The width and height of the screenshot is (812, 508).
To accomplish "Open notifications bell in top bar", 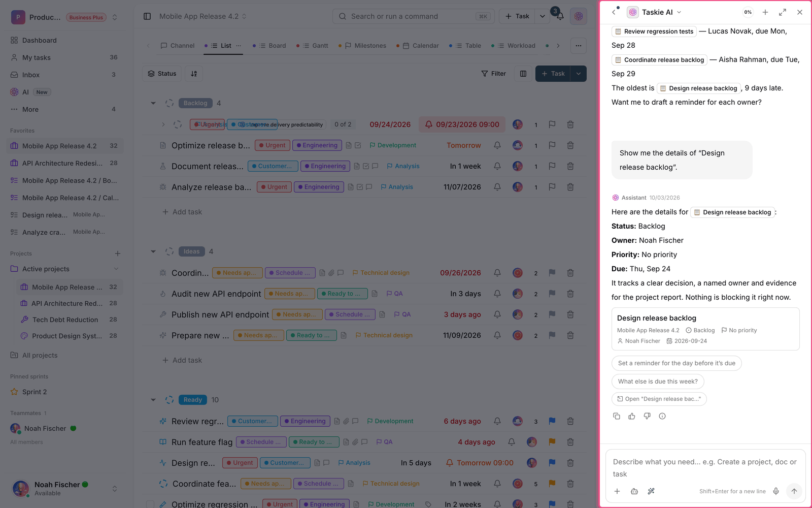I will [x=560, y=16].
